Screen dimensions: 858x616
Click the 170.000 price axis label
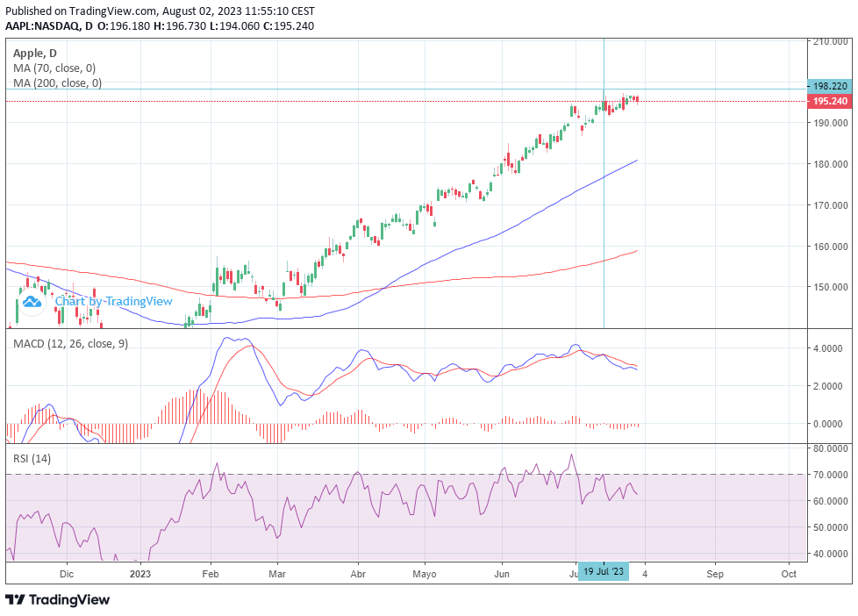(831, 205)
